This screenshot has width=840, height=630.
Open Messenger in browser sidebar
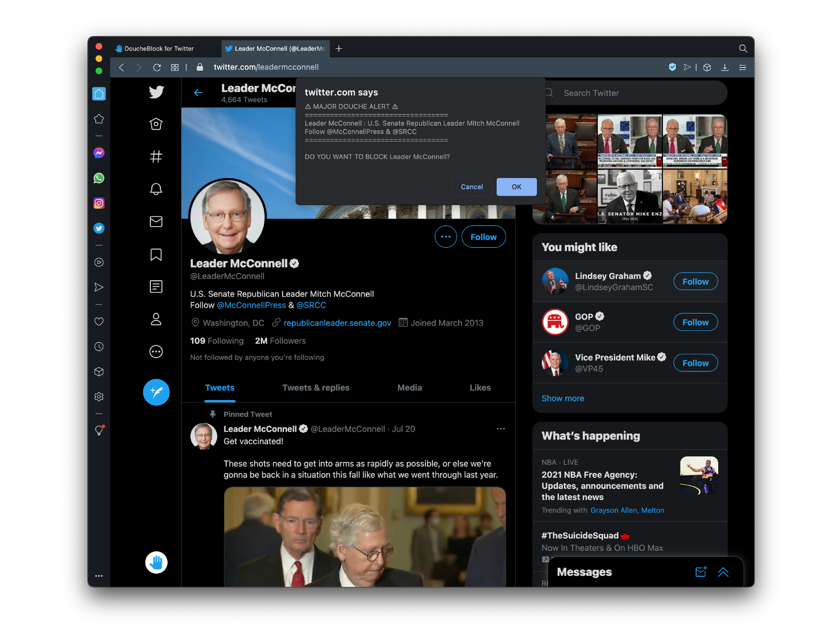(x=99, y=153)
